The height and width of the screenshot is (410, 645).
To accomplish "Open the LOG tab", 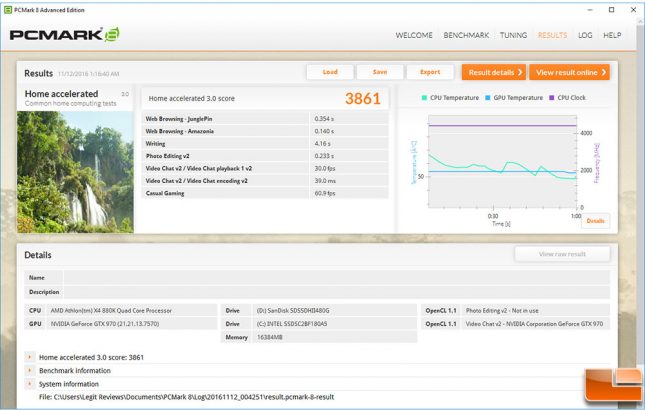I will [585, 35].
